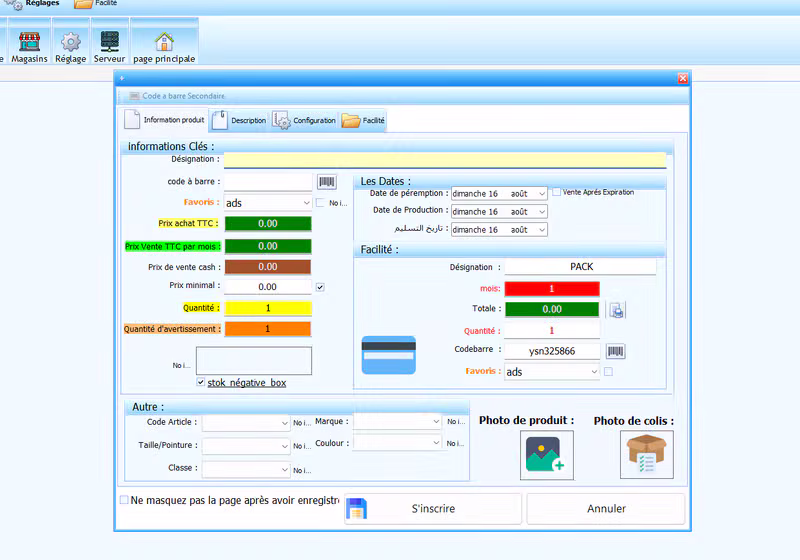Viewport: 800px width, 560px height.
Task: Expand the Favoris ads dropdown in informations Clés
Action: pos(306,202)
